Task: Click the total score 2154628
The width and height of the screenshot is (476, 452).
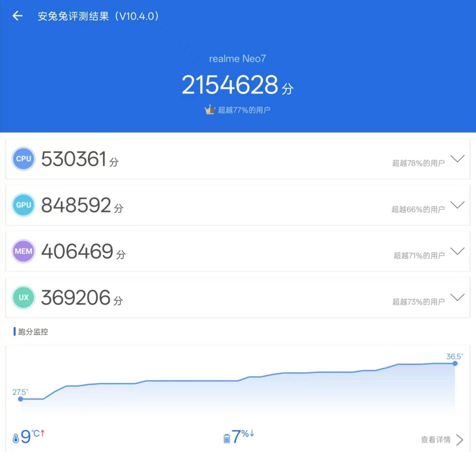Action: [x=230, y=85]
